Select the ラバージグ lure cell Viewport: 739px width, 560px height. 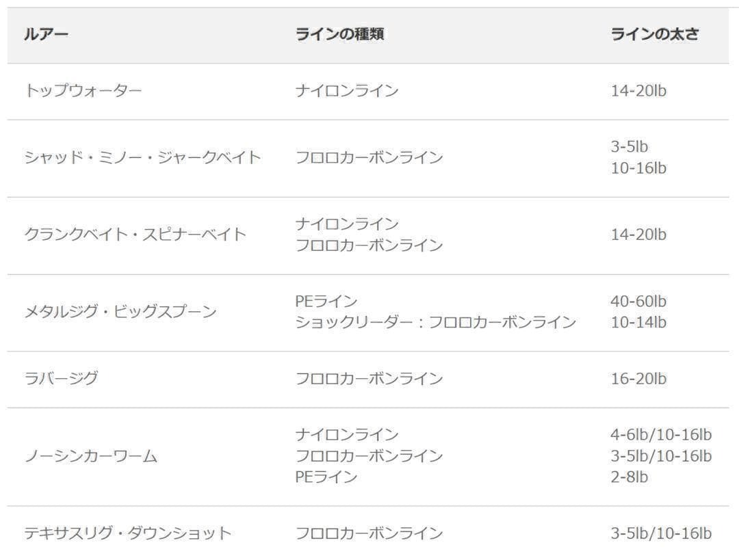[x=61, y=378]
